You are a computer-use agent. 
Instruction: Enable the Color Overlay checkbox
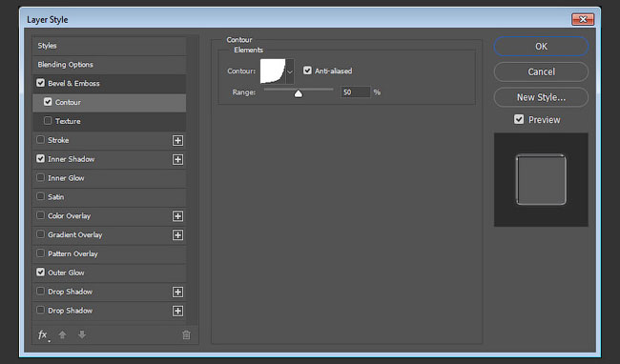40,215
